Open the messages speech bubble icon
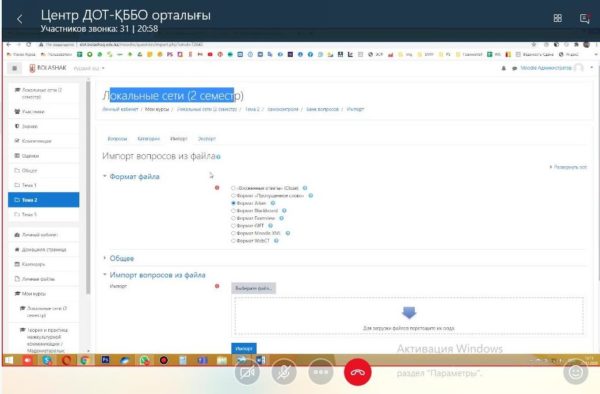600x394 pixels. point(514,68)
